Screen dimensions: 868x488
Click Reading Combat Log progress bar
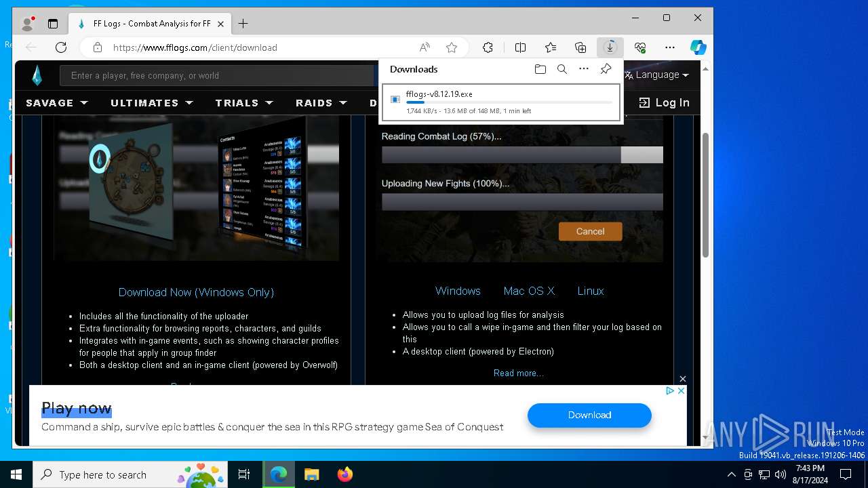522,155
